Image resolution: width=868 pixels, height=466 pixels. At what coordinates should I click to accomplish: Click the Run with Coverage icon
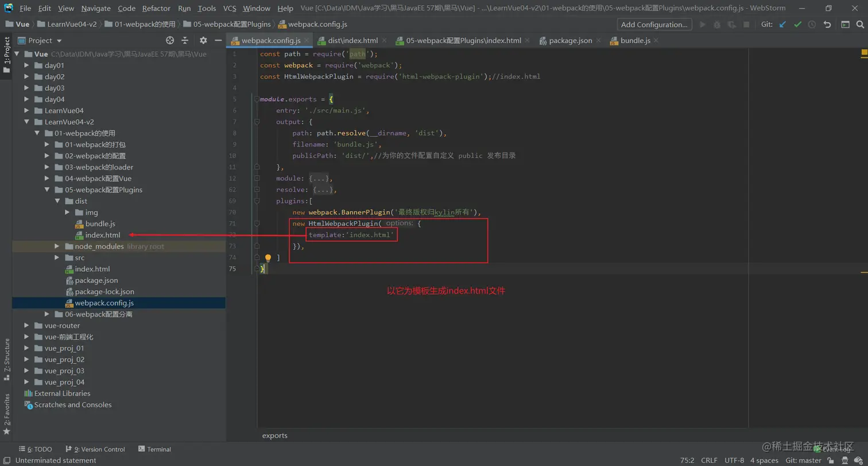731,25
